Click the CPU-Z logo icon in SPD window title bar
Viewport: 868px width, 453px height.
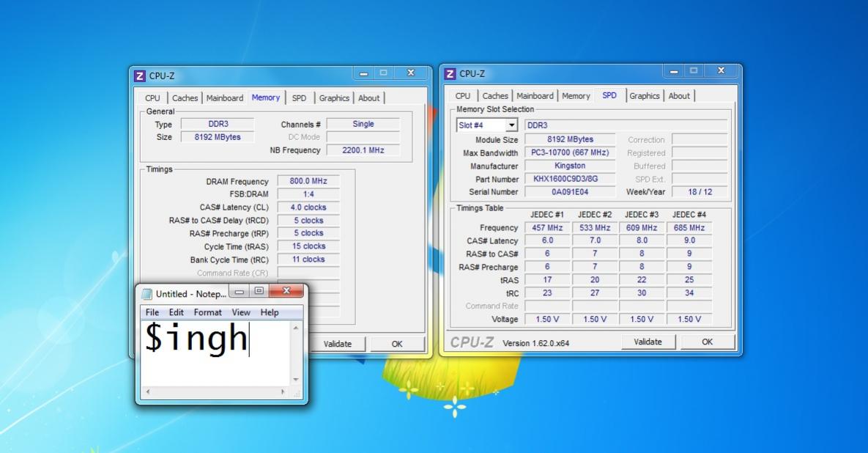pyautogui.click(x=450, y=73)
